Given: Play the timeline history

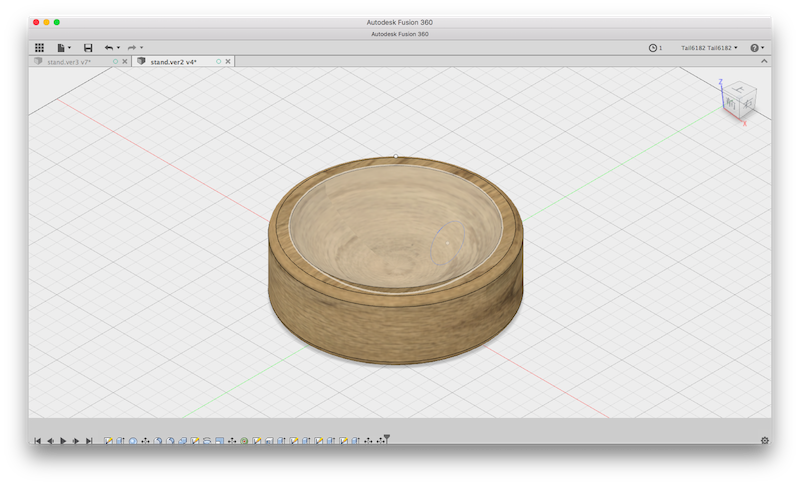Looking at the screenshot, I should pos(63,441).
